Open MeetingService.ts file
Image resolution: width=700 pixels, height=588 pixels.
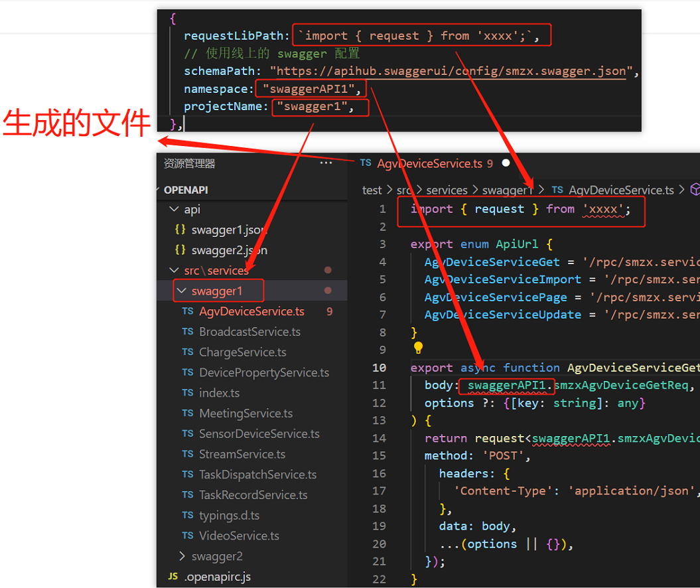(x=246, y=413)
